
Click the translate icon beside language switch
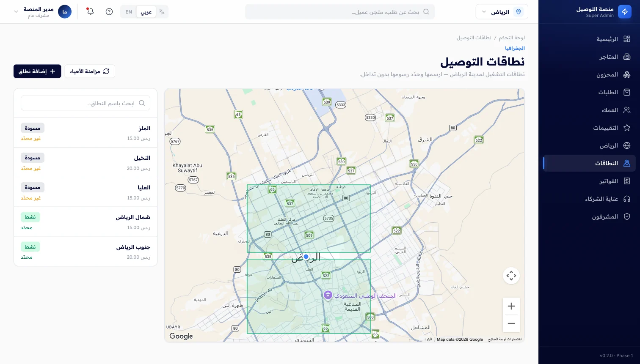coord(162,12)
